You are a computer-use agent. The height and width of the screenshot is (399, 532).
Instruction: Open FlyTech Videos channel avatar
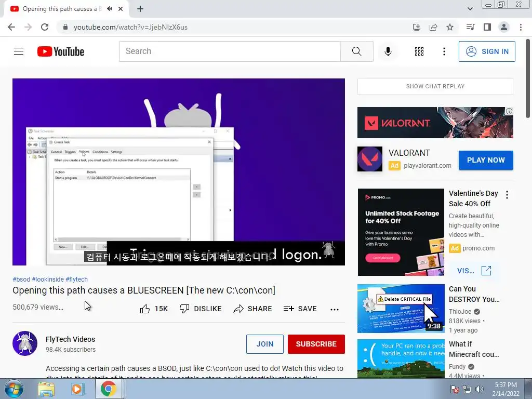[25, 343]
